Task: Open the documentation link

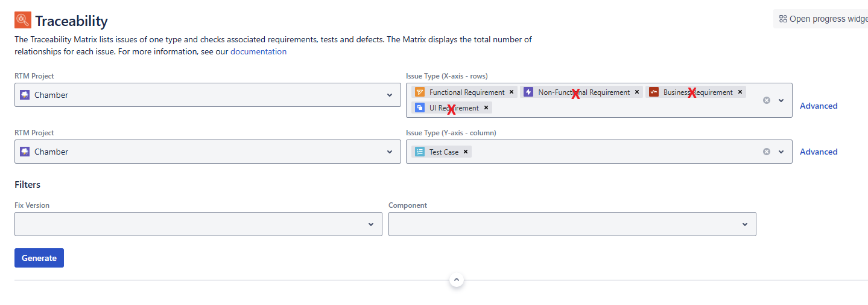Action: click(258, 52)
